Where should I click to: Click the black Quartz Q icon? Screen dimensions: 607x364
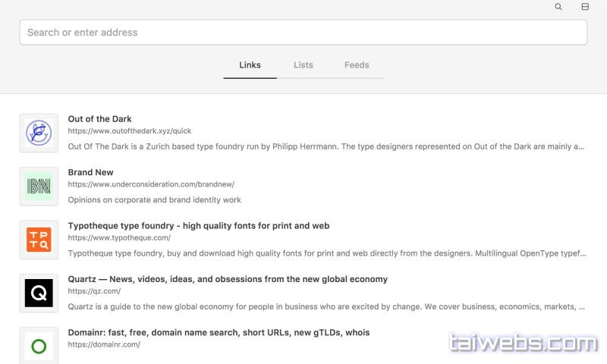pyautogui.click(x=39, y=293)
